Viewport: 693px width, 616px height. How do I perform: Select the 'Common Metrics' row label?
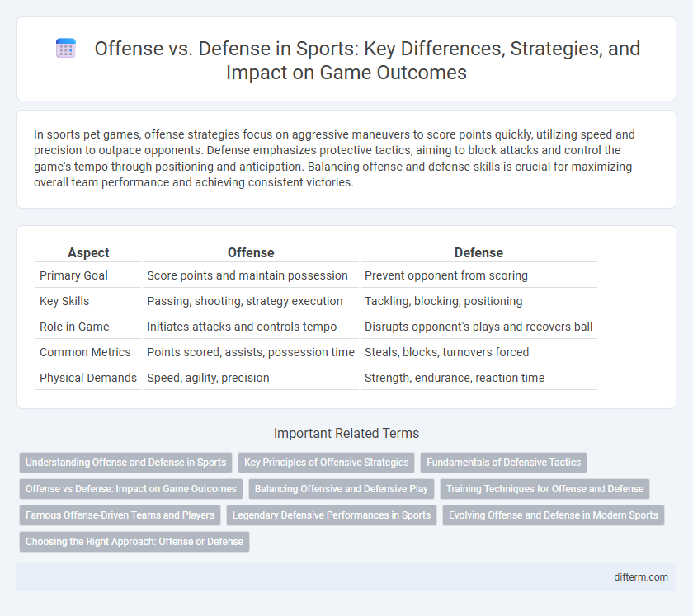pyautogui.click(x=85, y=352)
